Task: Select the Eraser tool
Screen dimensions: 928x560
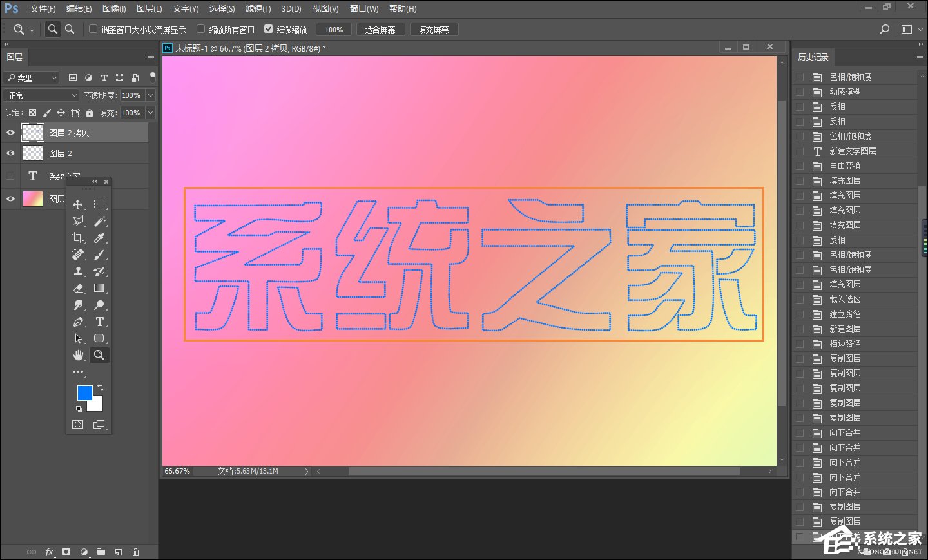Action: (78, 288)
